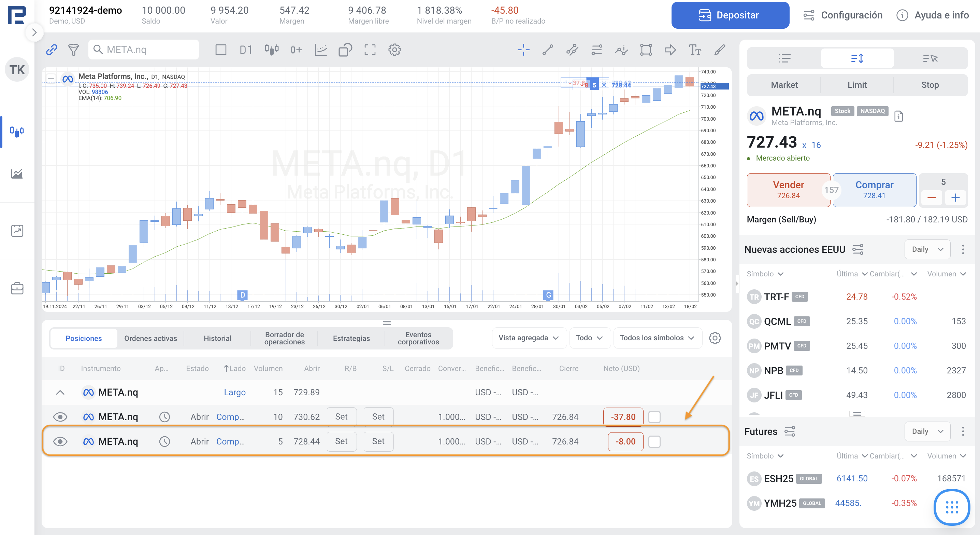Image resolution: width=980 pixels, height=535 pixels.
Task: Collapse the META.nq aggregated position row
Action: point(60,393)
